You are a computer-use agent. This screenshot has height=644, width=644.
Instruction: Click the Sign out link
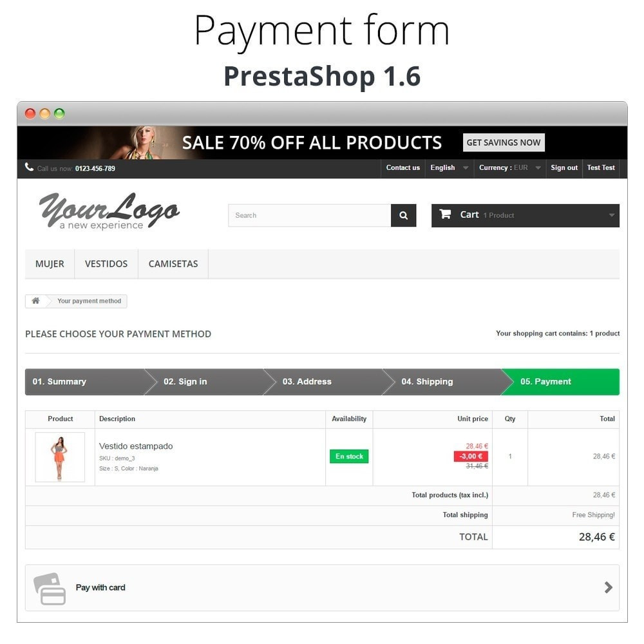point(564,168)
